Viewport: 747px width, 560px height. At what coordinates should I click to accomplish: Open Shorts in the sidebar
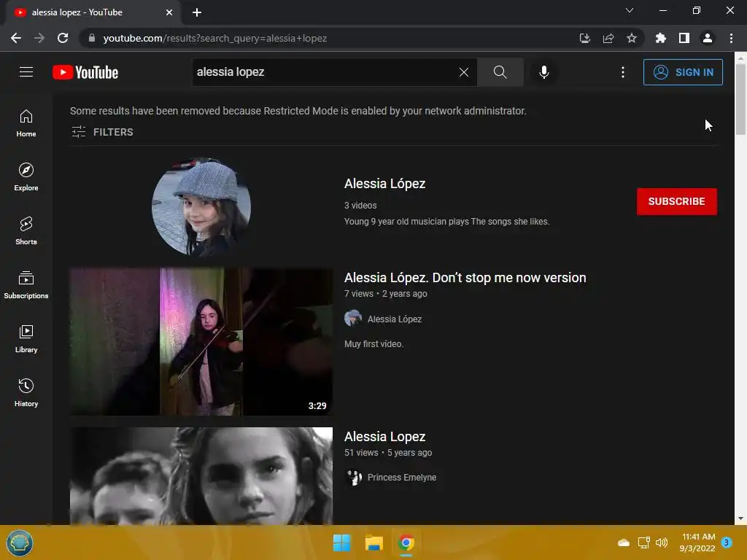point(26,231)
